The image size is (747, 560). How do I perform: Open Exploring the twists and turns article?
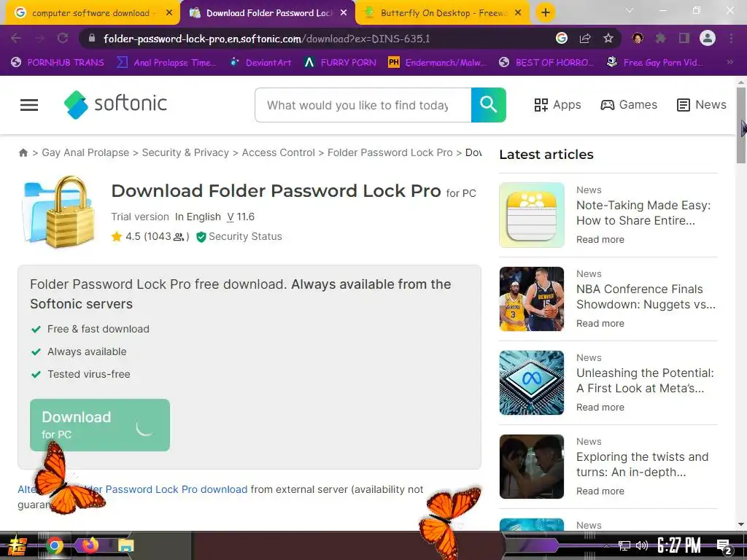pyautogui.click(x=642, y=464)
